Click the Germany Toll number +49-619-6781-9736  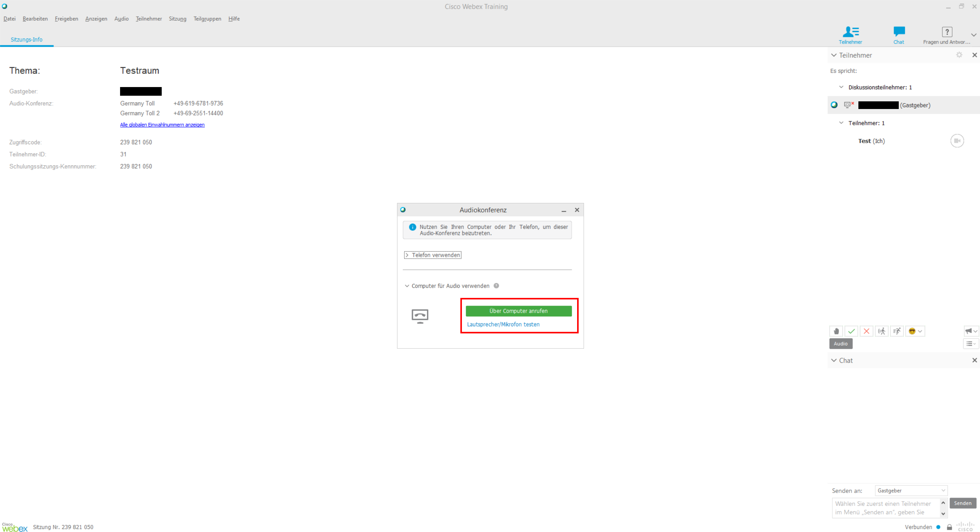point(198,103)
